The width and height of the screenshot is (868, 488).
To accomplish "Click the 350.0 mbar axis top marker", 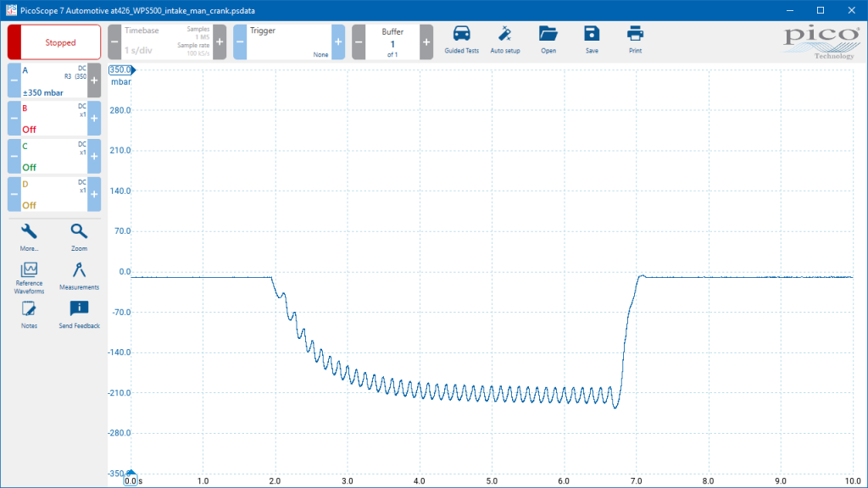I will pos(122,69).
